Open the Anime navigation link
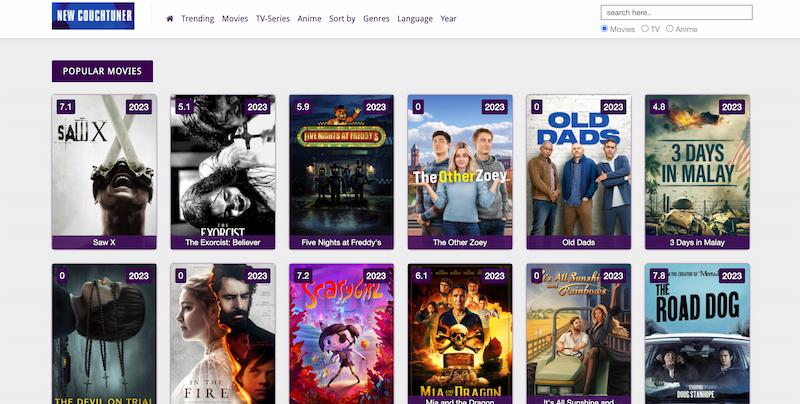The width and height of the screenshot is (800, 404). click(309, 19)
